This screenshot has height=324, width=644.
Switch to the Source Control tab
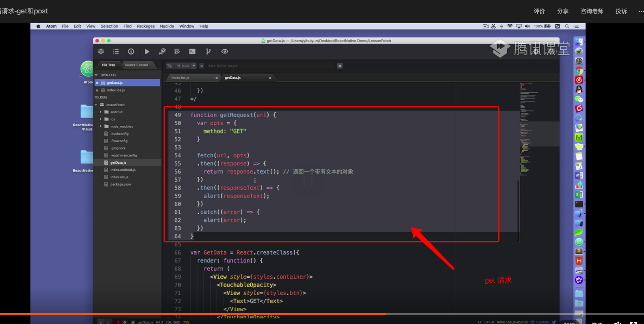click(x=136, y=65)
